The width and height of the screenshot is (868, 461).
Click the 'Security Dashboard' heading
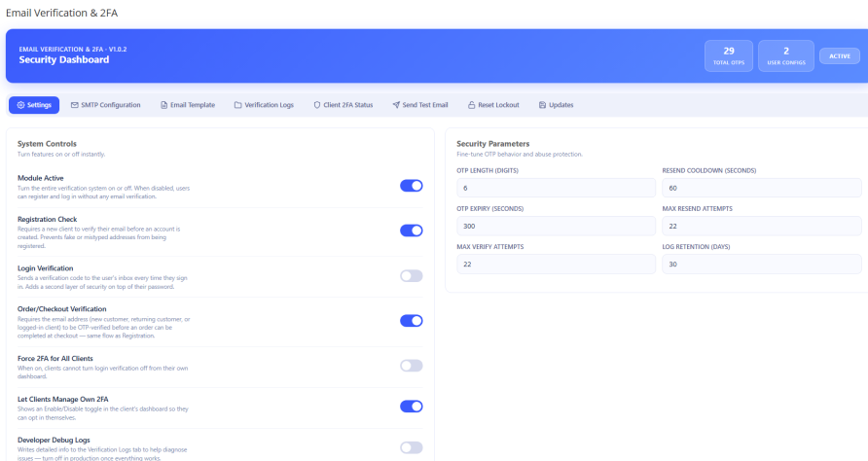[64, 59]
